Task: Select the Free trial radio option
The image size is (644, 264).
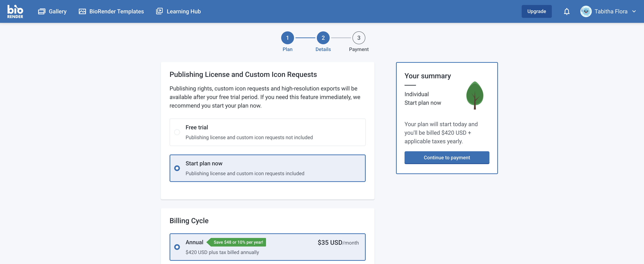Action: tap(177, 132)
